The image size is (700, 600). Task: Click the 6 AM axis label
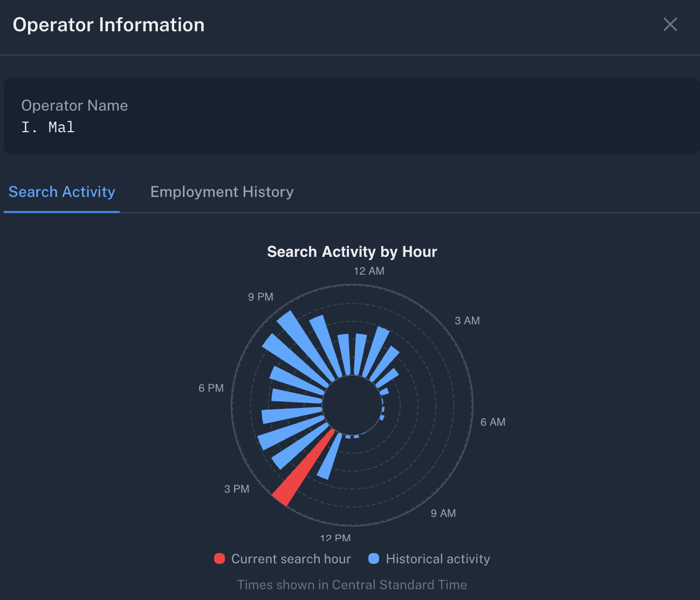[493, 422]
